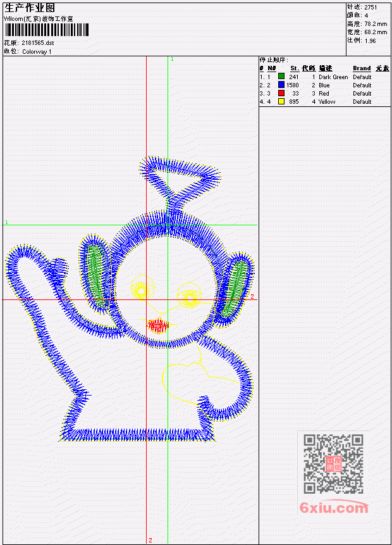Click the Red color swatch

tap(281, 93)
